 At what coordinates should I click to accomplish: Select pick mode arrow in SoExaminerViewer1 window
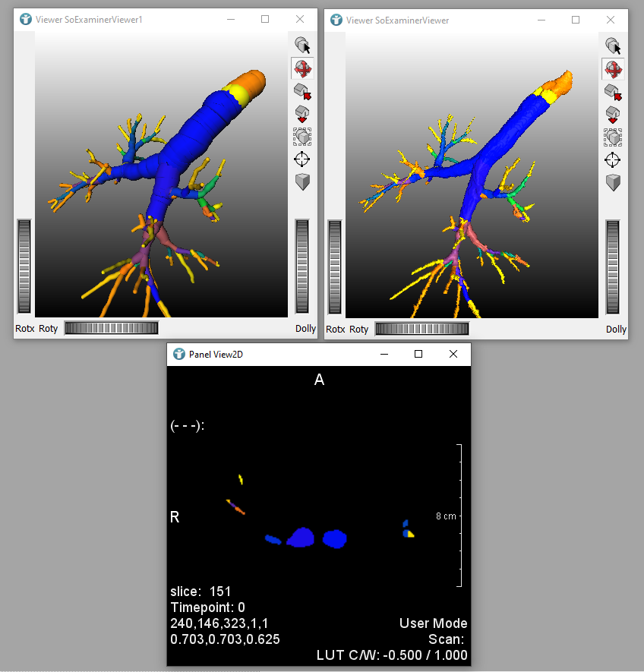point(302,46)
